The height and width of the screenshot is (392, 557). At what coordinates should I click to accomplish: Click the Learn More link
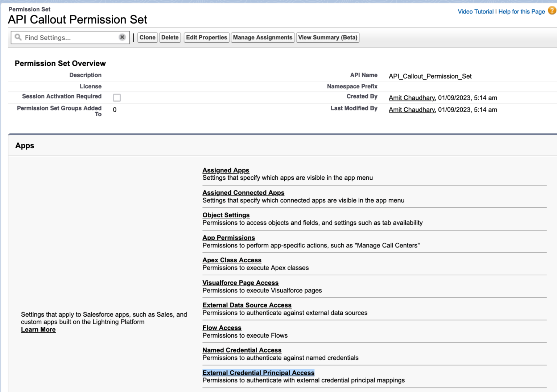(x=38, y=330)
